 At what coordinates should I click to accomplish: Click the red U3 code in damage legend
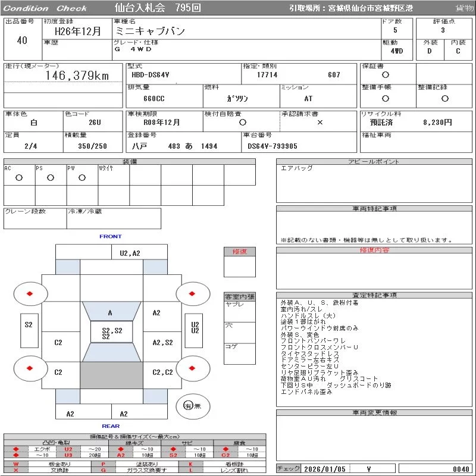coord(68,455)
